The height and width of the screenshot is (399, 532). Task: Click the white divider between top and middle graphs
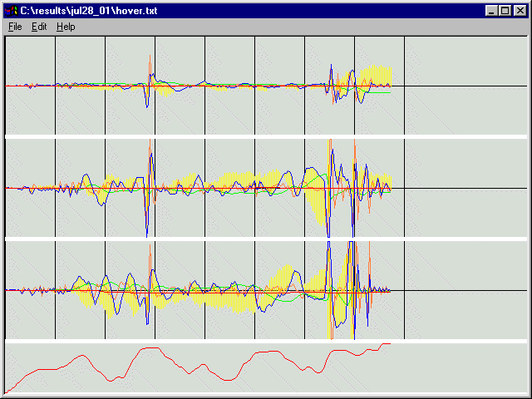266,136
